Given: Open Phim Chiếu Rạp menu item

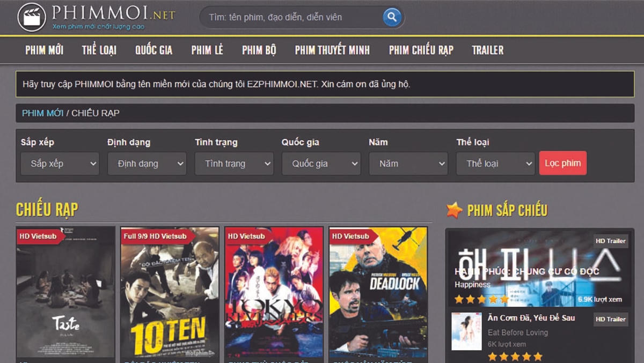Looking at the screenshot, I should [421, 50].
